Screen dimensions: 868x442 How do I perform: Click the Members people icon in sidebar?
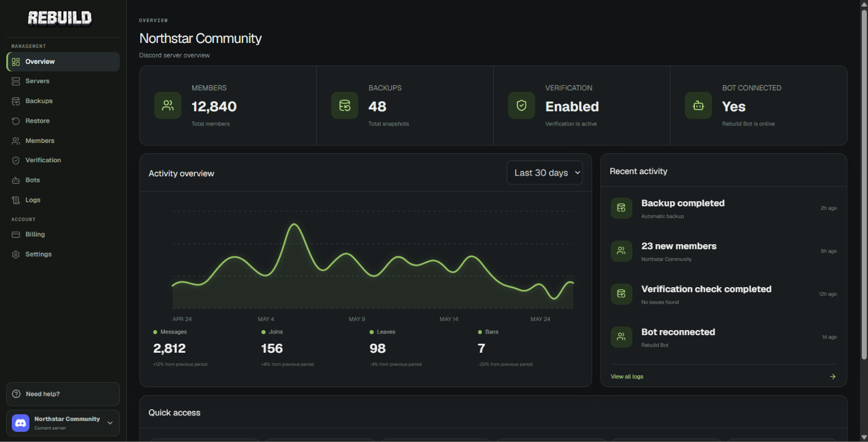16,141
